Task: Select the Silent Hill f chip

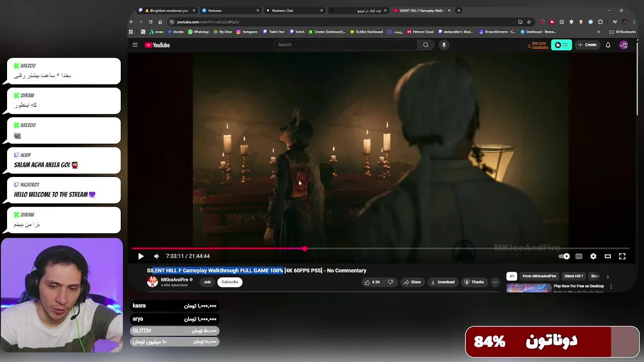Action: point(574,276)
